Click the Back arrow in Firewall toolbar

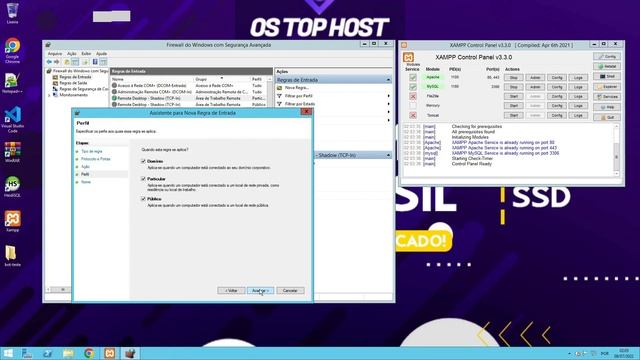click(49, 62)
